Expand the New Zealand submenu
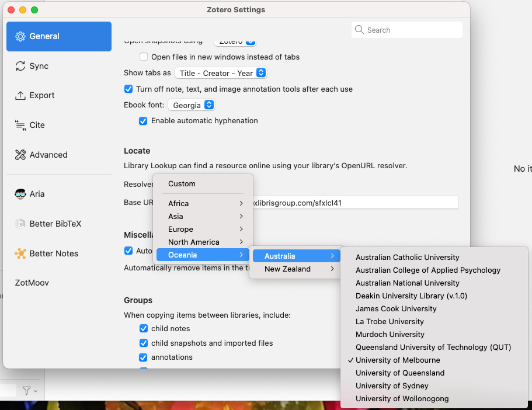The width and height of the screenshot is (532, 410). (296, 269)
